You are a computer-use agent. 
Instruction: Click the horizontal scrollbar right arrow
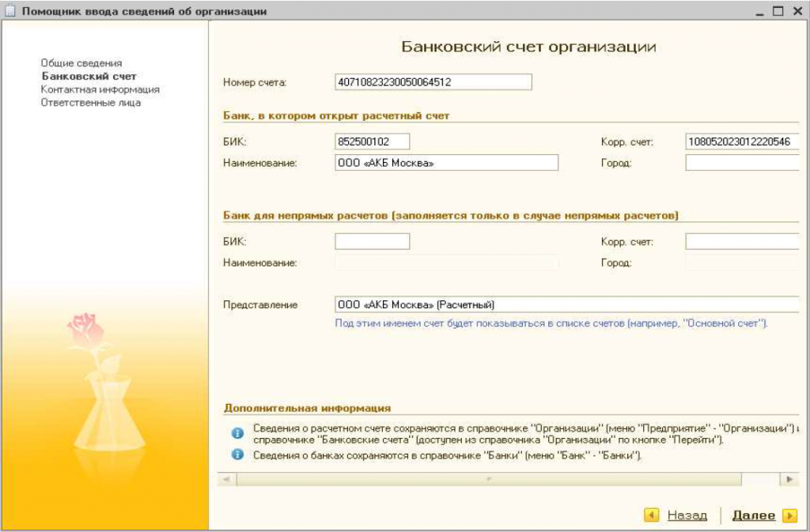[x=789, y=479]
